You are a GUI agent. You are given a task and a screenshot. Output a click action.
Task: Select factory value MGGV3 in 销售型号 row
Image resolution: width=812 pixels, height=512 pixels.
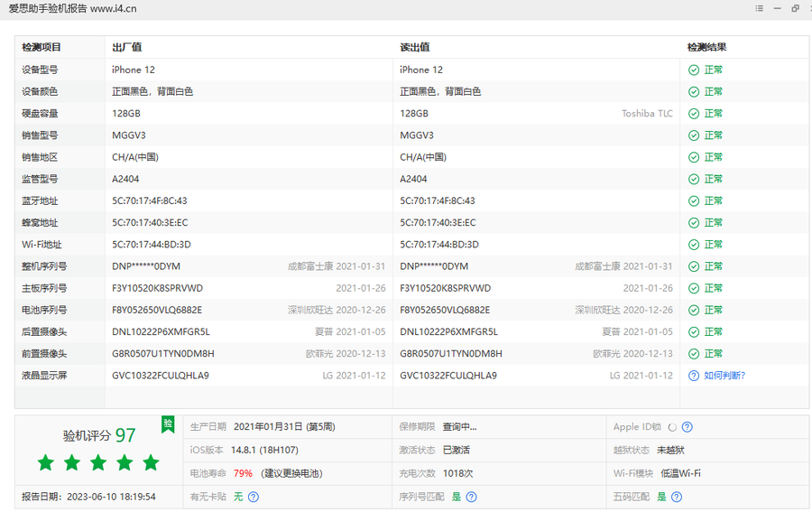129,135
